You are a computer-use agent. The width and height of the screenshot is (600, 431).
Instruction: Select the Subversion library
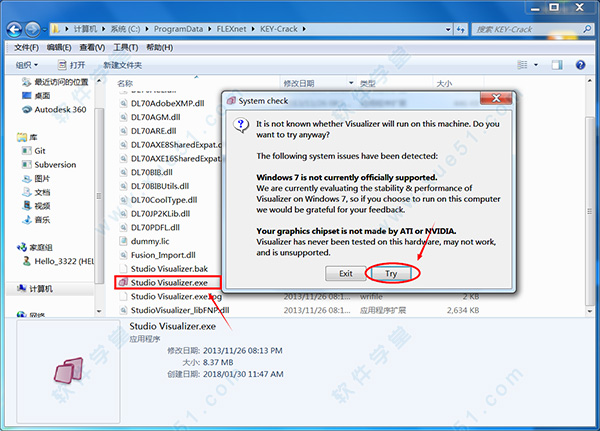49,165
